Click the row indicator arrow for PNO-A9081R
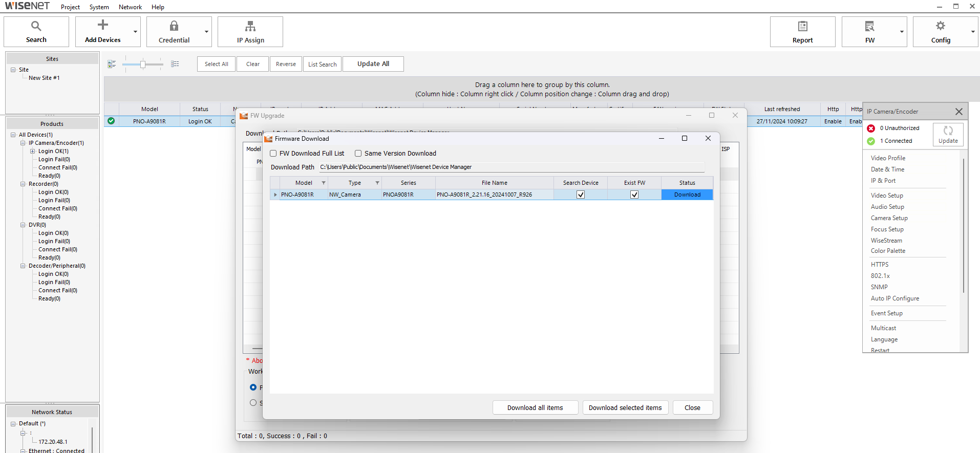The image size is (980, 453). pyautogui.click(x=275, y=195)
